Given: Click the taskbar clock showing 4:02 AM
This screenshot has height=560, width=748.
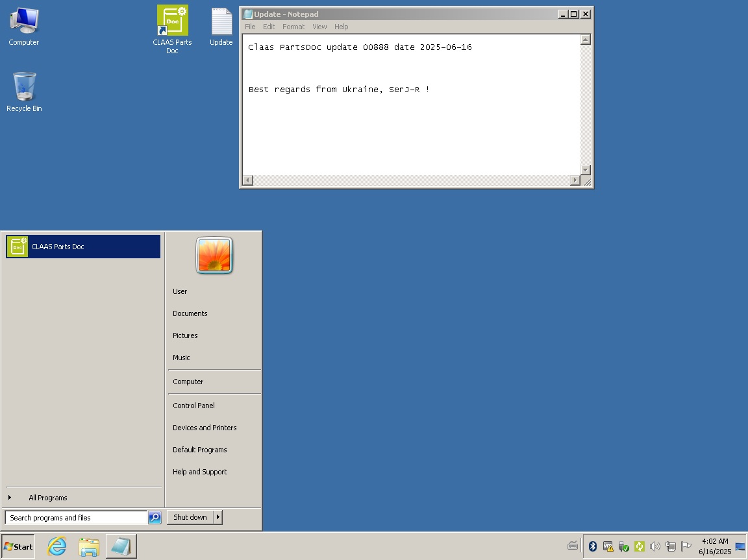Looking at the screenshot, I should [715, 546].
